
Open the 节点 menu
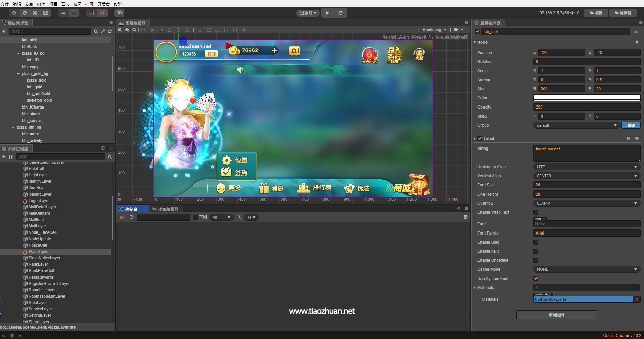tap(29, 4)
